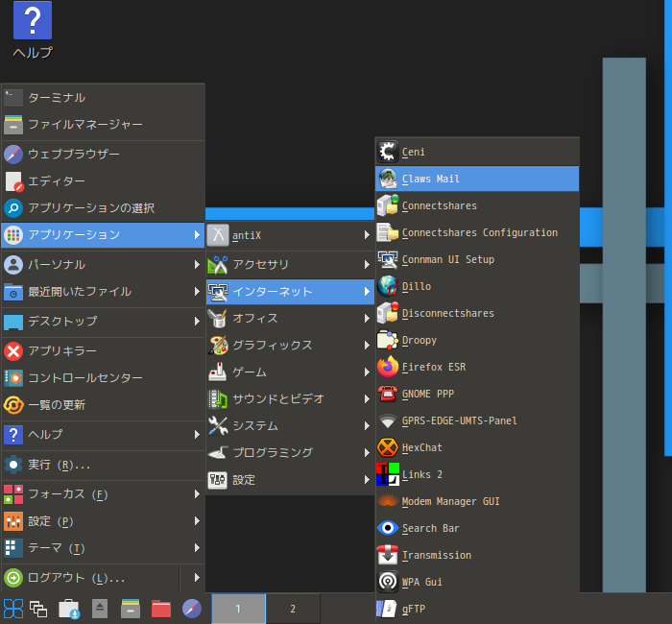Click the gFTP icon
672x624 pixels.
click(x=388, y=609)
